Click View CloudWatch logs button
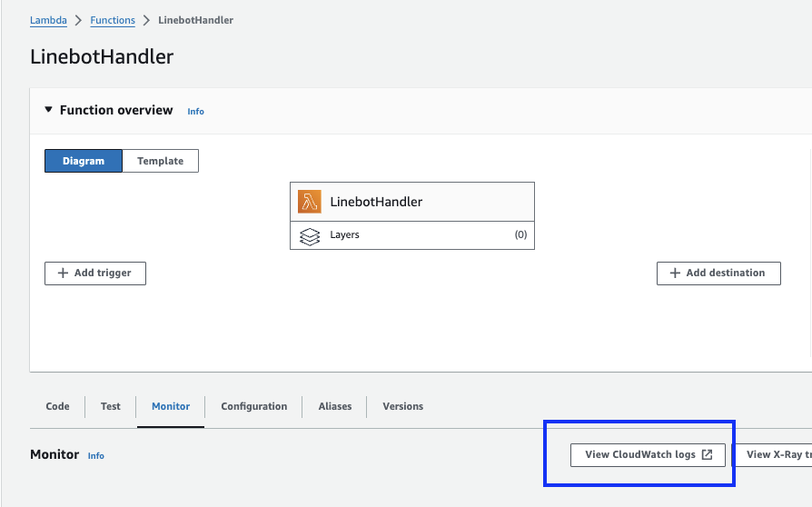Screen dimensions: 812x507 pyautogui.click(x=648, y=455)
